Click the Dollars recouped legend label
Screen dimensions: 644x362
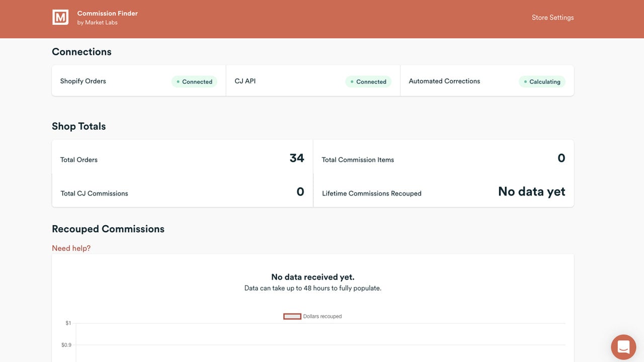[323, 317]
